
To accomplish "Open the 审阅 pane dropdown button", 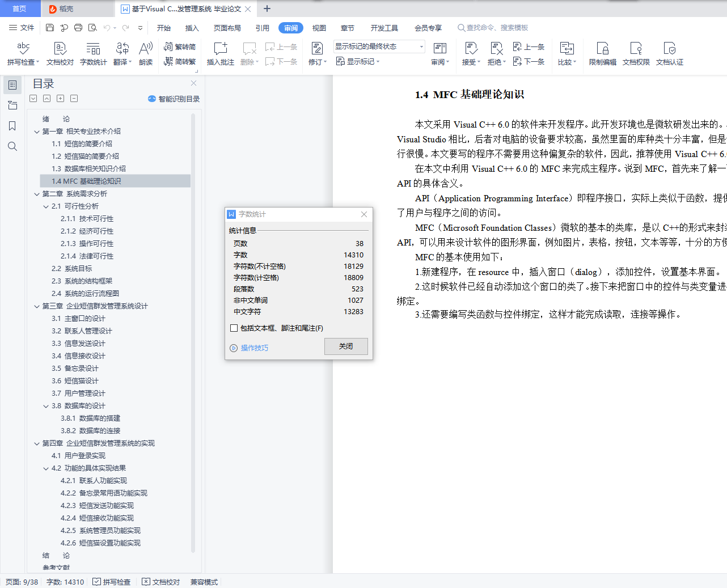I will click(440, 53).
